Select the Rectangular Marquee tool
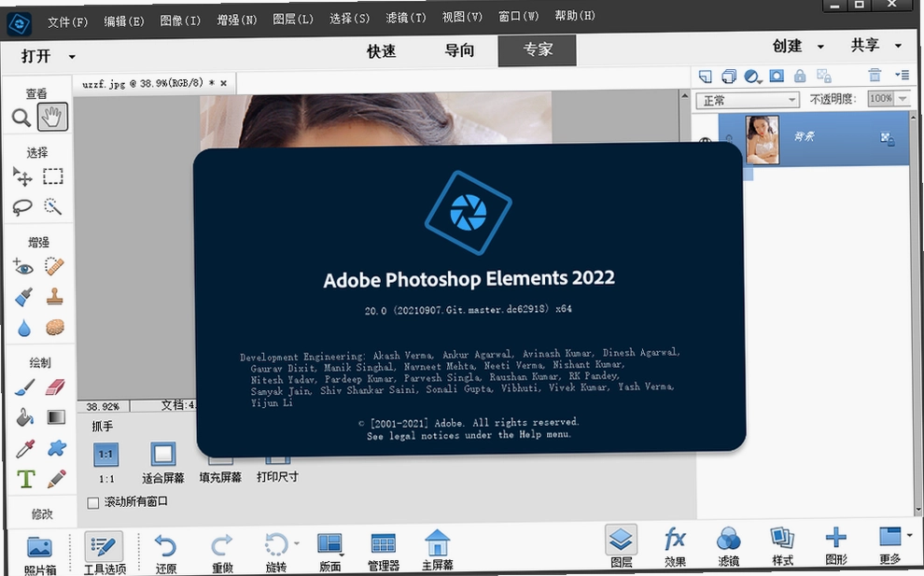Image resolution: width=924 pixels, height=576 pixels. [53, 176]
